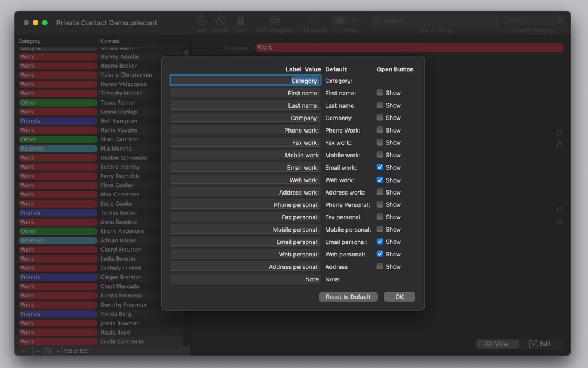Select contact Nell Hampton
Image resolution: width=588 pixels, height=368 pixels.
click(x=118, y=121)
